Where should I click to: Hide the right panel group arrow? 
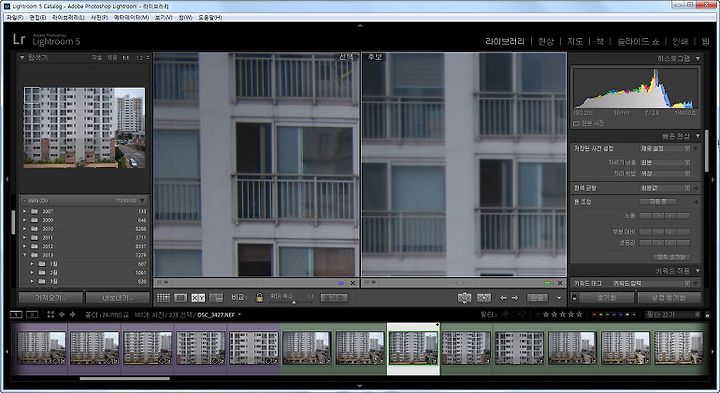[713, 179]
